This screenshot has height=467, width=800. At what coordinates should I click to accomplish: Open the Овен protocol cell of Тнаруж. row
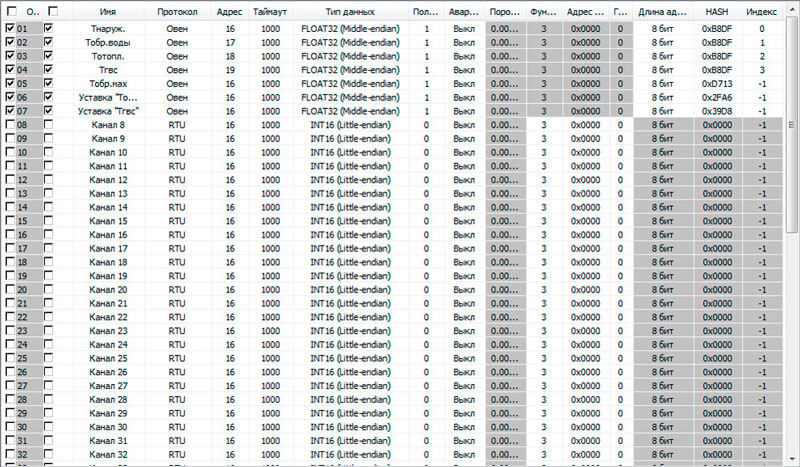coord(177,29)
